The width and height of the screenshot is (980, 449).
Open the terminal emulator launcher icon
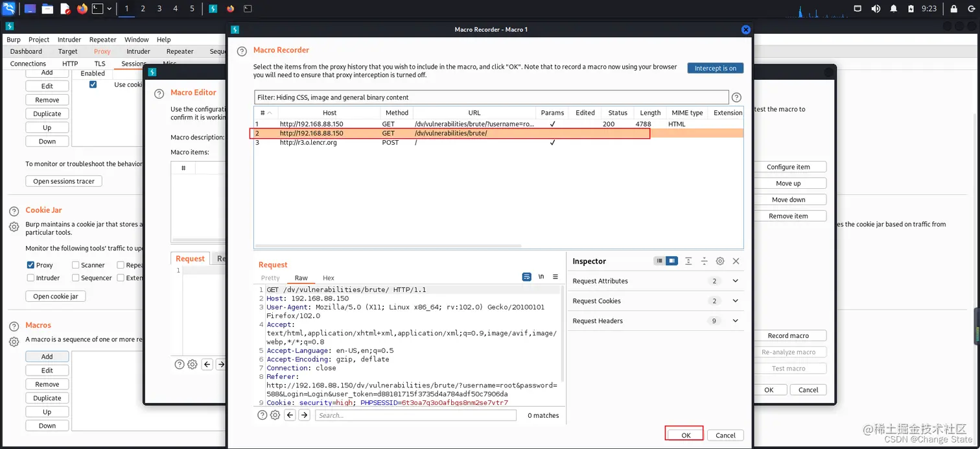(97, 9)
